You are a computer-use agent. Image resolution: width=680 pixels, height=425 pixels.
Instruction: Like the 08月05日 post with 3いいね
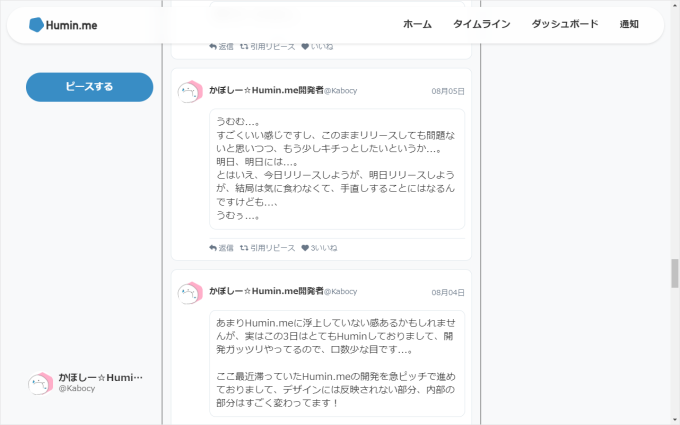click(319, 248)
